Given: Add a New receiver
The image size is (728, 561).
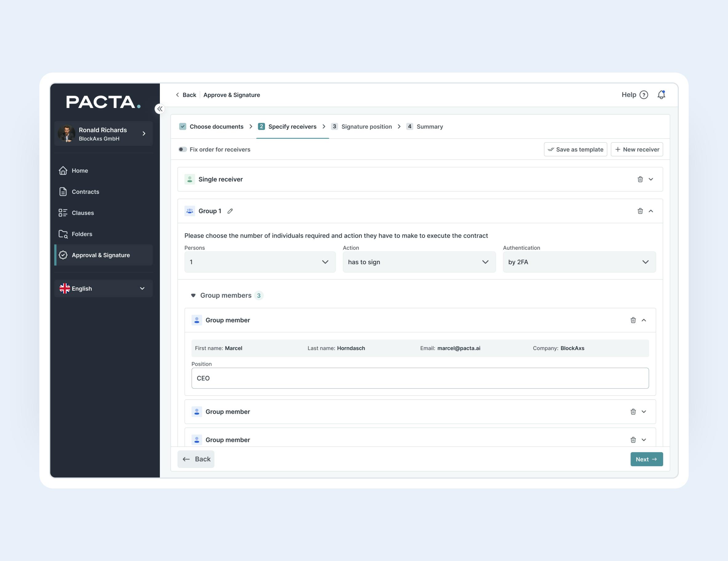Looking at the screenshot, I should click(x=637, y=149).
